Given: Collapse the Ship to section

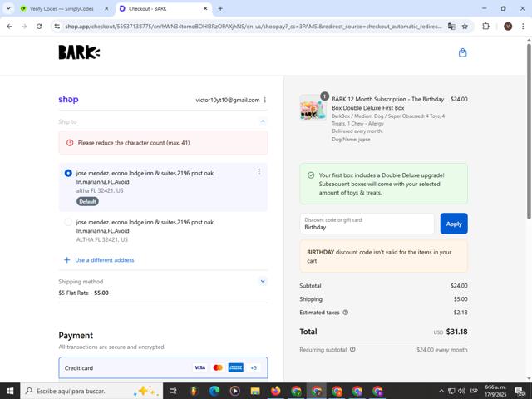Looking at the screenshot, I should point(263,121).
